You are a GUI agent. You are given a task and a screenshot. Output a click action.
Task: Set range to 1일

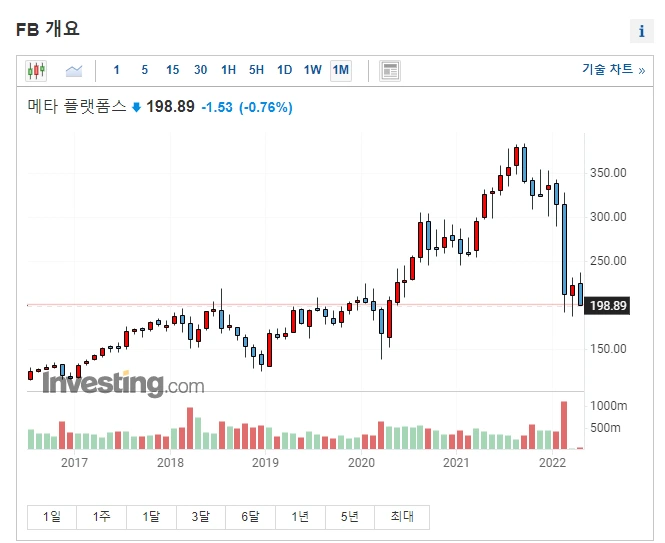(x=52, y=517)
